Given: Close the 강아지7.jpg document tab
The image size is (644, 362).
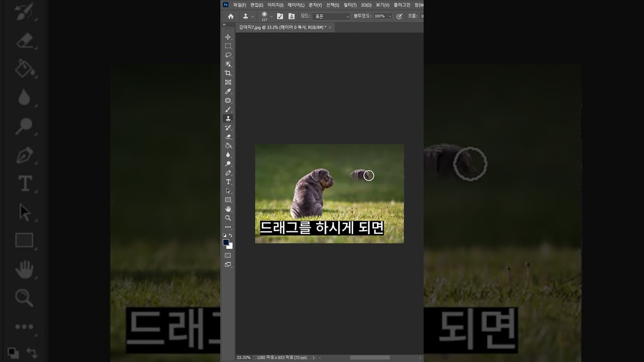Looking at the screenshot, I should pyautogui.click(x=330, y=27).
